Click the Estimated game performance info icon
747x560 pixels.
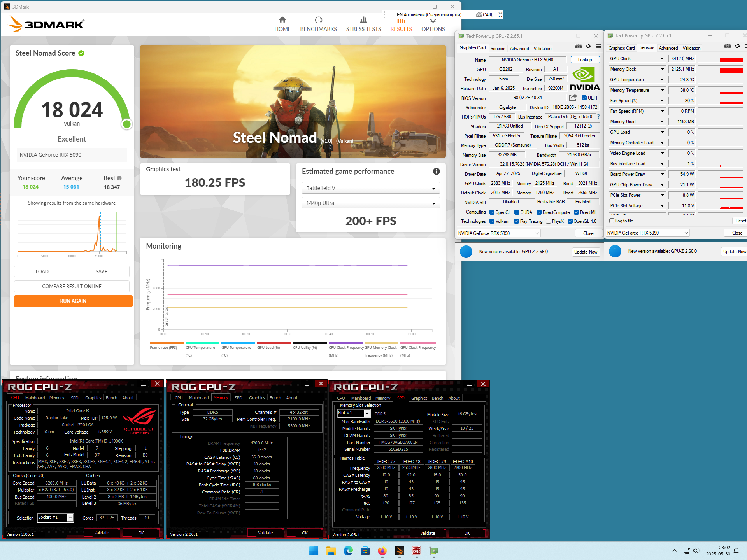click(437, 171)
